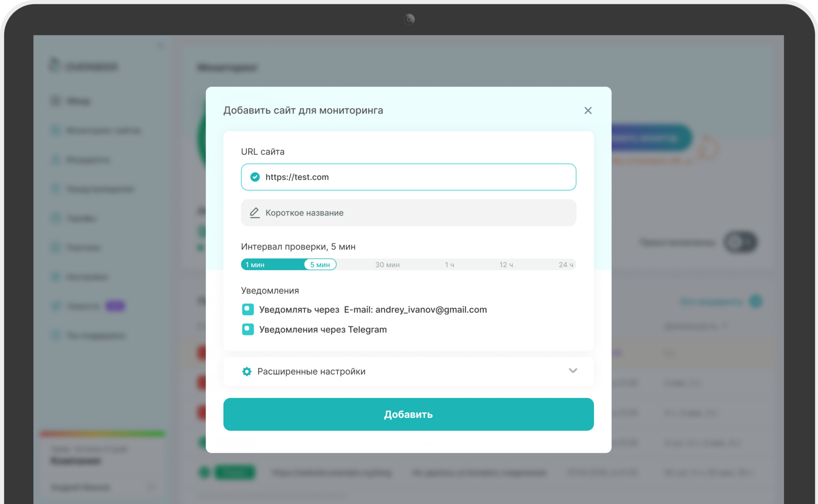
Task: Select the 24 ч check interval
Action: pyautogui.click(x=565, y=265)
